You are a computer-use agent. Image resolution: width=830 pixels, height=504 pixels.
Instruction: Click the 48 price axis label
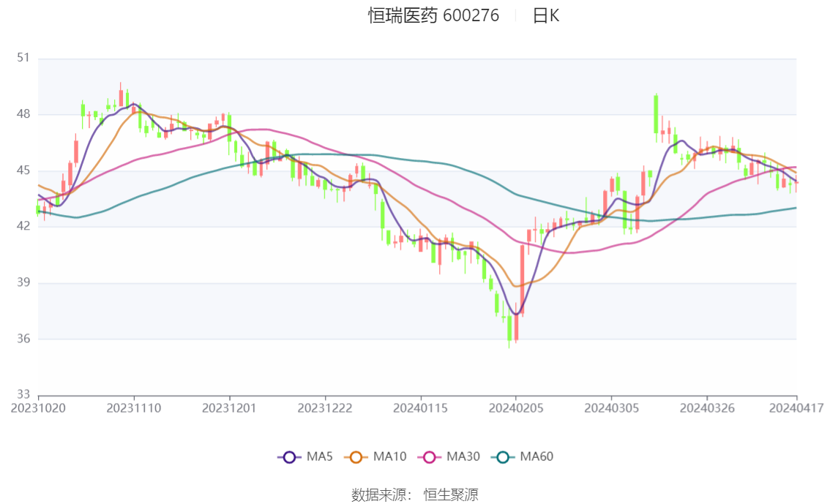click(23, 113)
